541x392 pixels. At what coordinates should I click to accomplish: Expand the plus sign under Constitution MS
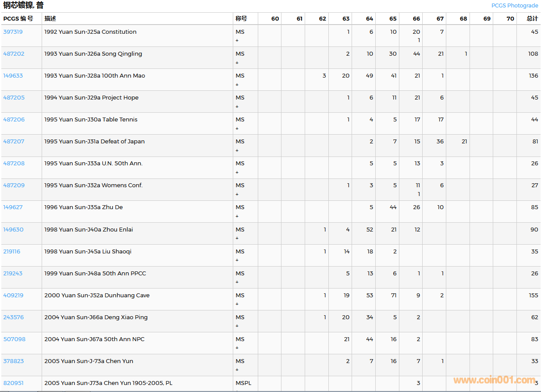[237, 40]
